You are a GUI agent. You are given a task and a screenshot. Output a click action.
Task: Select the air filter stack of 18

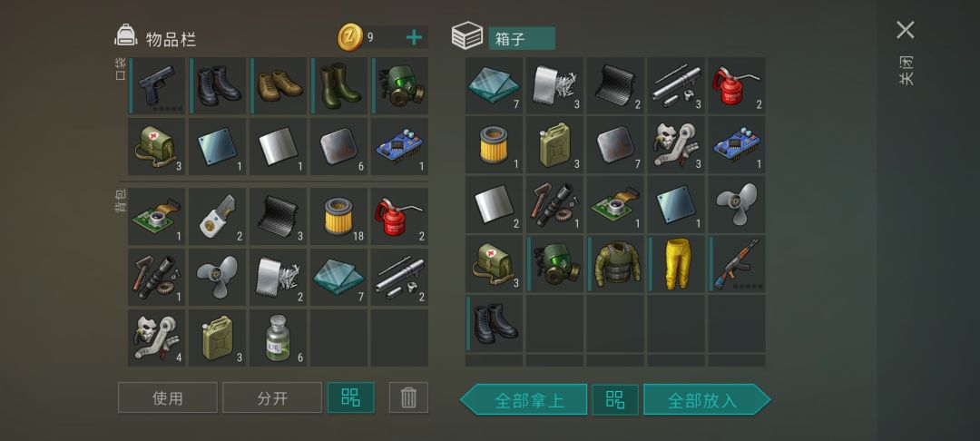(x=338, y=216)
